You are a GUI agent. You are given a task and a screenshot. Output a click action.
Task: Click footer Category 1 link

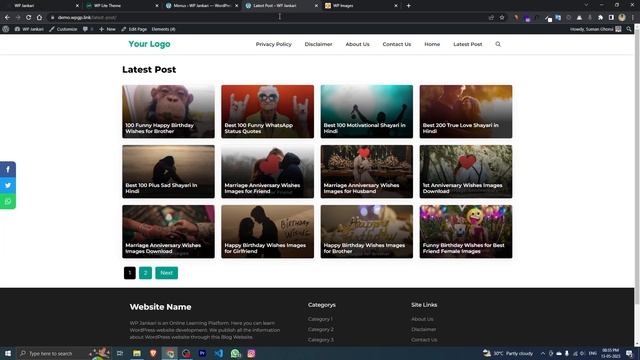pyautogui.click(x=320, y=319)
